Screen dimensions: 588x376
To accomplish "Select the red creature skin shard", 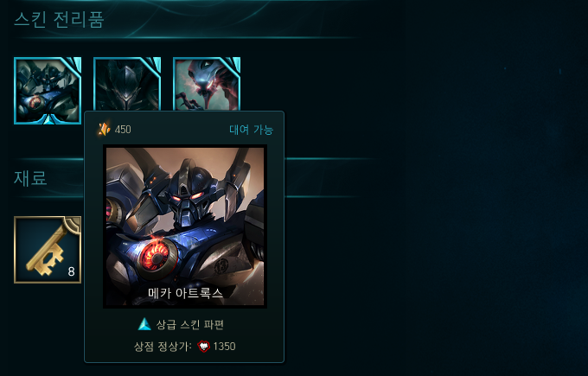I will [x=207, y=84].
